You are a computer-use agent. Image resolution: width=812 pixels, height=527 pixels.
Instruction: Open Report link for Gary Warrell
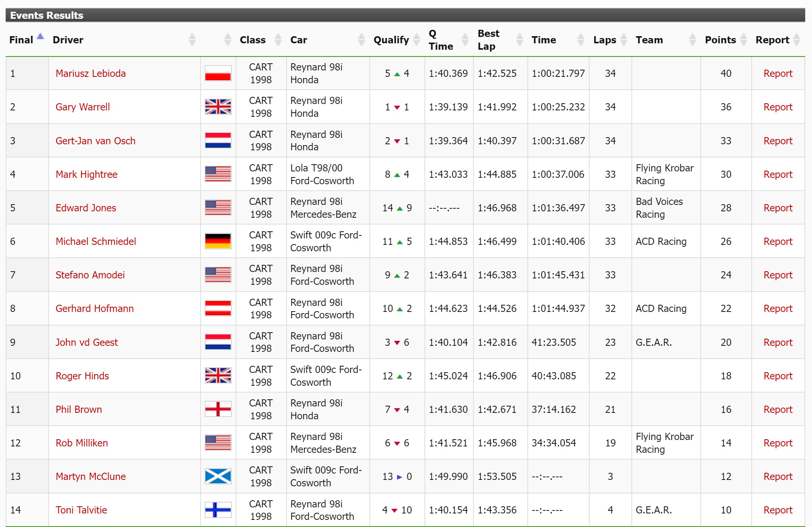pos(778,107)
